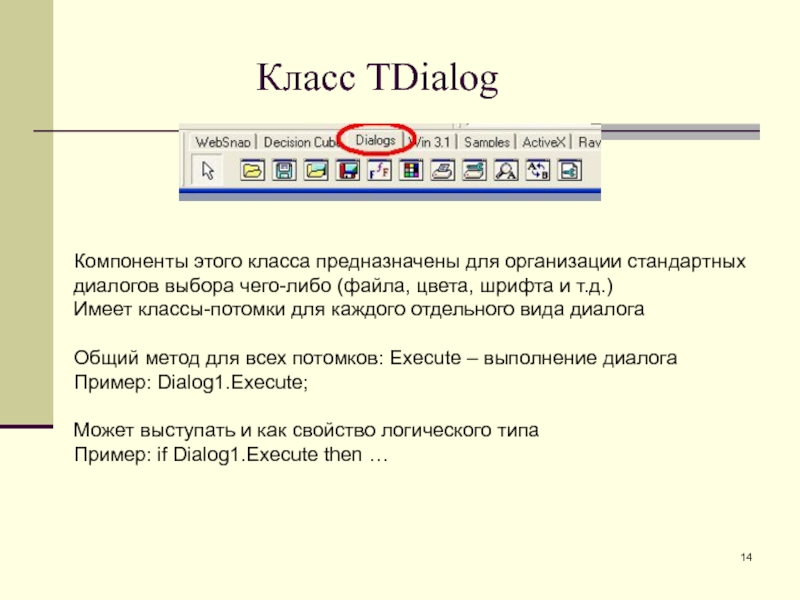The width and height of the screenshot is (800, 600).
Task: Switch to the Dialogs palette tab
Action: (x=376, y=140)
